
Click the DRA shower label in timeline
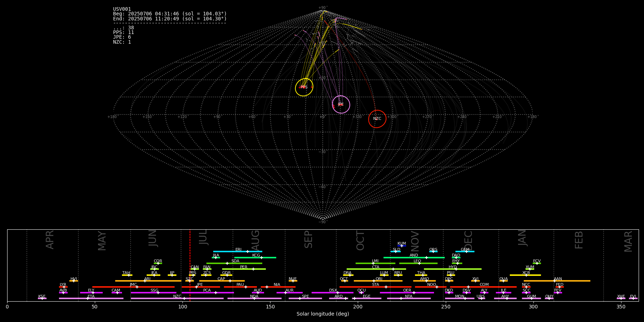[x=347, y=273]
